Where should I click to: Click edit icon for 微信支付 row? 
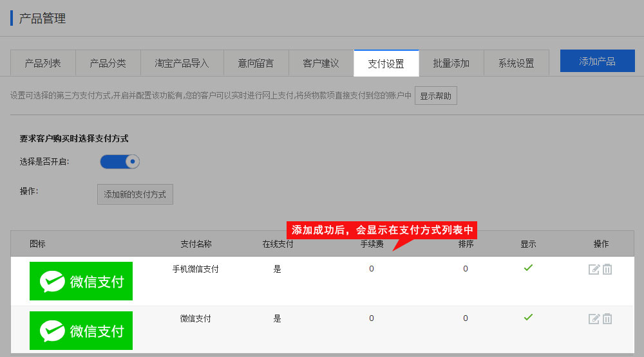coord(594,319)
